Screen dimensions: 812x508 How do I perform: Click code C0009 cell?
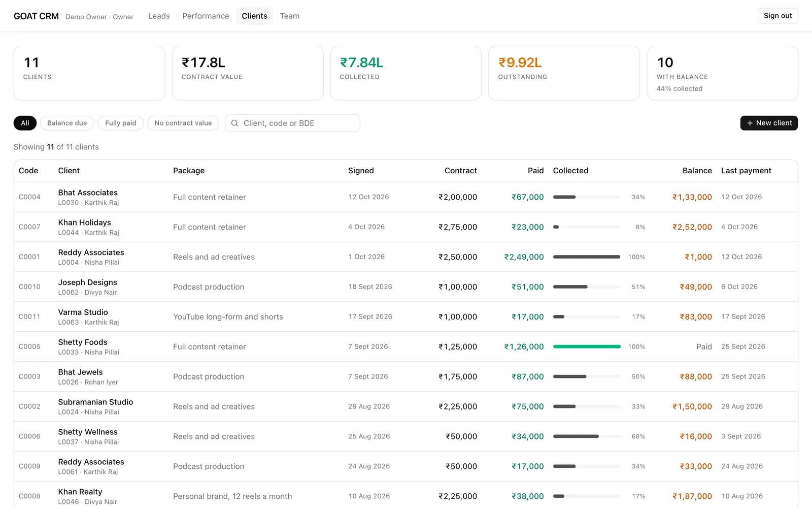click(x=29, y=466)
